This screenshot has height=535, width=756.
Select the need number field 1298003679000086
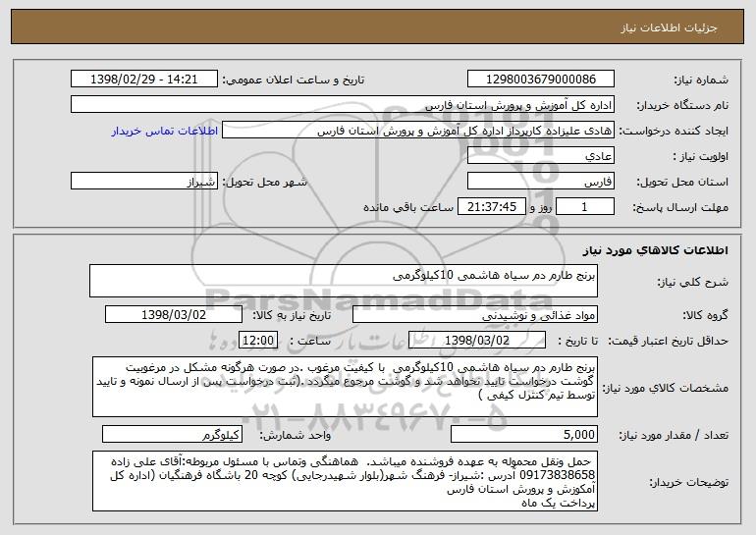pos(540,80)
